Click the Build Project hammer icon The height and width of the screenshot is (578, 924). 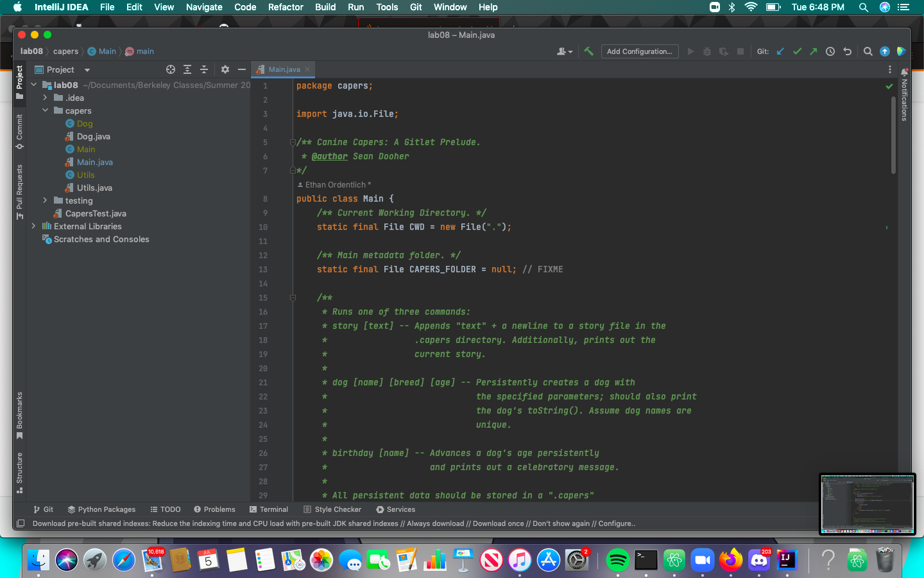tap(588, 51)
